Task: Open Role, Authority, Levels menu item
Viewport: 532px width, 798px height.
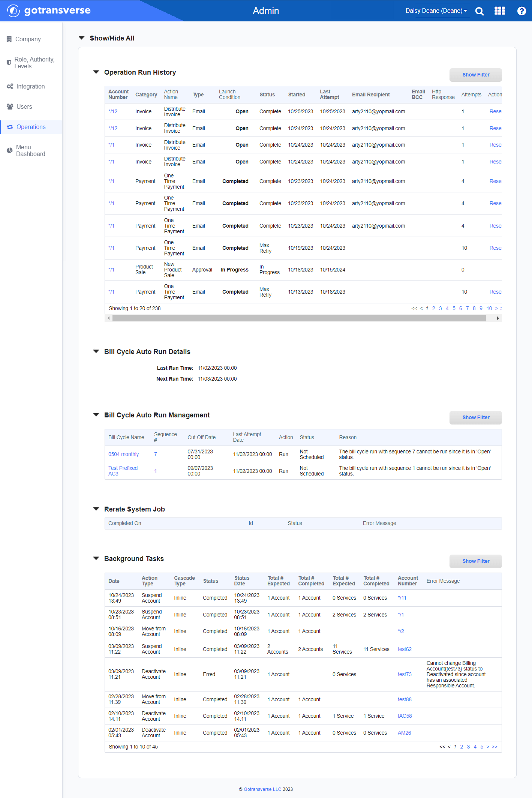Action: (x=34, y=63)
